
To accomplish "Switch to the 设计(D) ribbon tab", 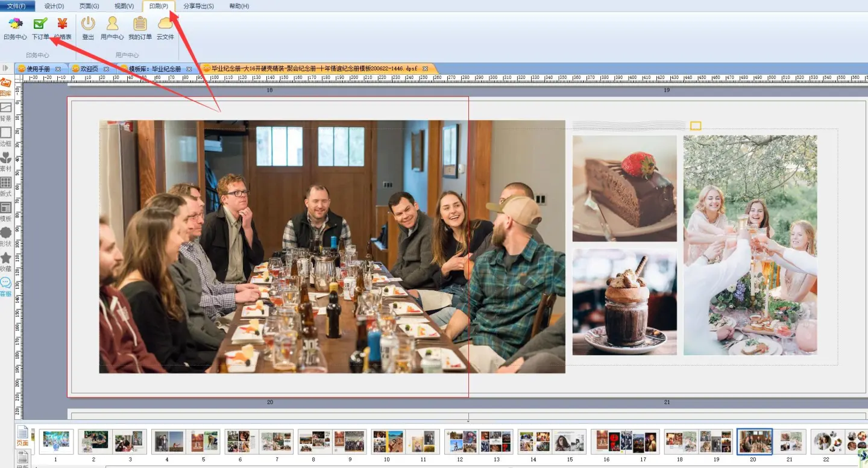I will tap(54, 6).
